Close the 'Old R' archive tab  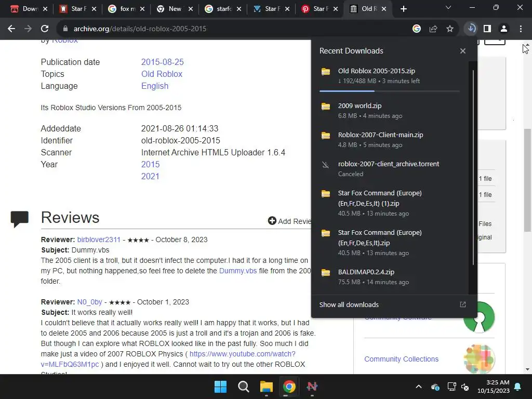pos(384,9)
